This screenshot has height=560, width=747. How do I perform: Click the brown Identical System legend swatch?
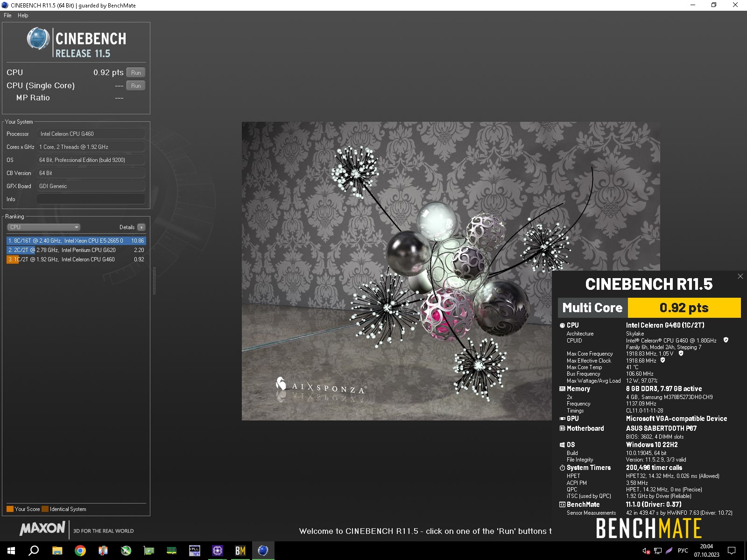coord(45,509)
